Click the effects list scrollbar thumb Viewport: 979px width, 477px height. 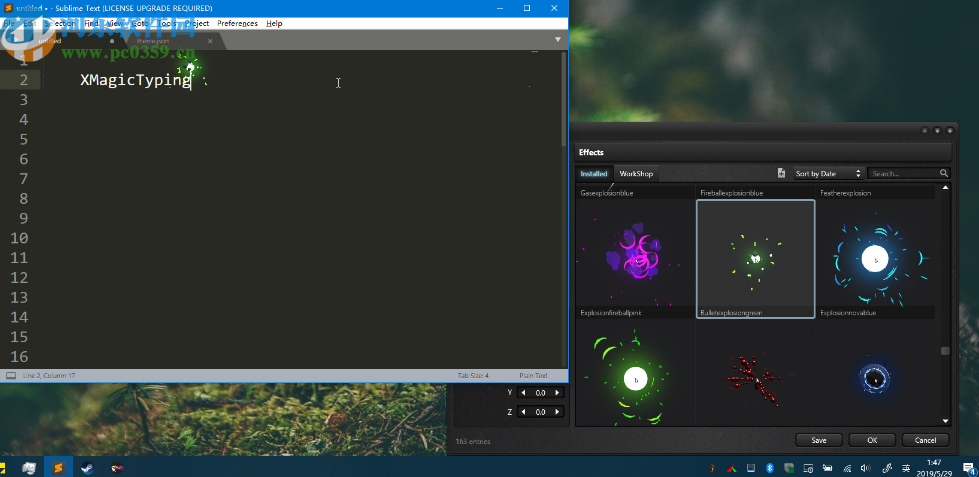945,351
